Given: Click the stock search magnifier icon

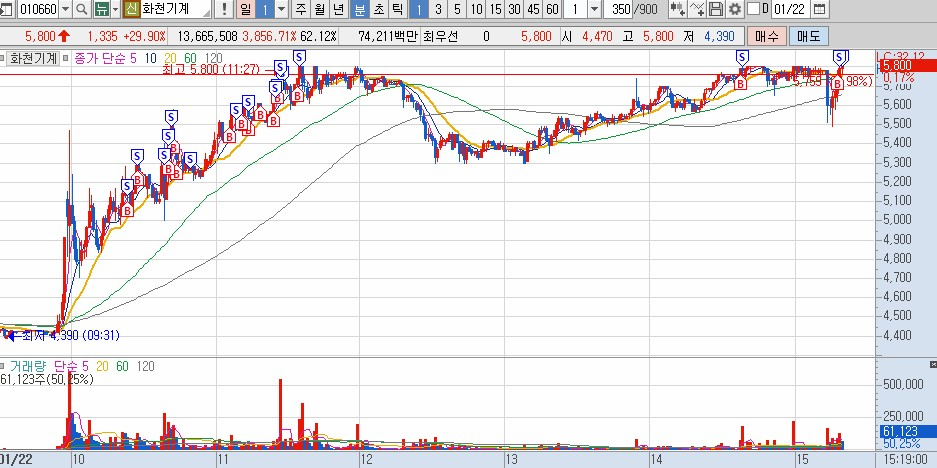Looking at the screenshot, I should click(82, 10).
